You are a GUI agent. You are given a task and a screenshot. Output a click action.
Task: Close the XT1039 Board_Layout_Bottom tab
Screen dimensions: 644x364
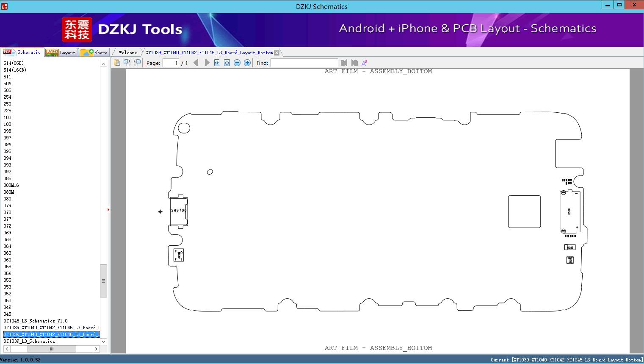click(x=276, y=53)
